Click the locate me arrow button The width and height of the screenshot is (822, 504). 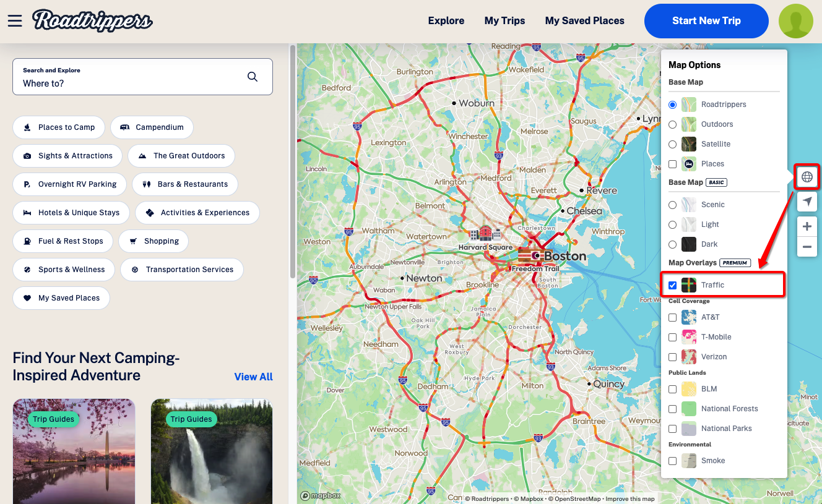click(x=807, y=202)
